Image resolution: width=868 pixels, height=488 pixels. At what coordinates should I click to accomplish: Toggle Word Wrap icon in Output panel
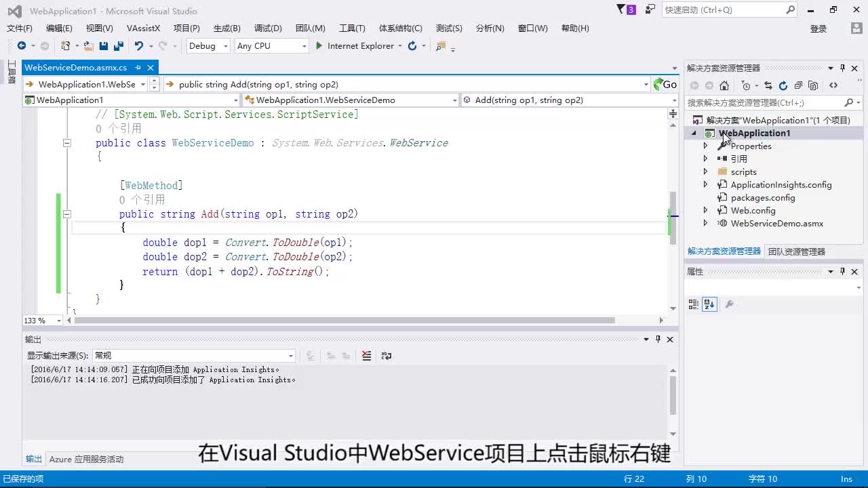pyautogui.click(x=387, y=355)
